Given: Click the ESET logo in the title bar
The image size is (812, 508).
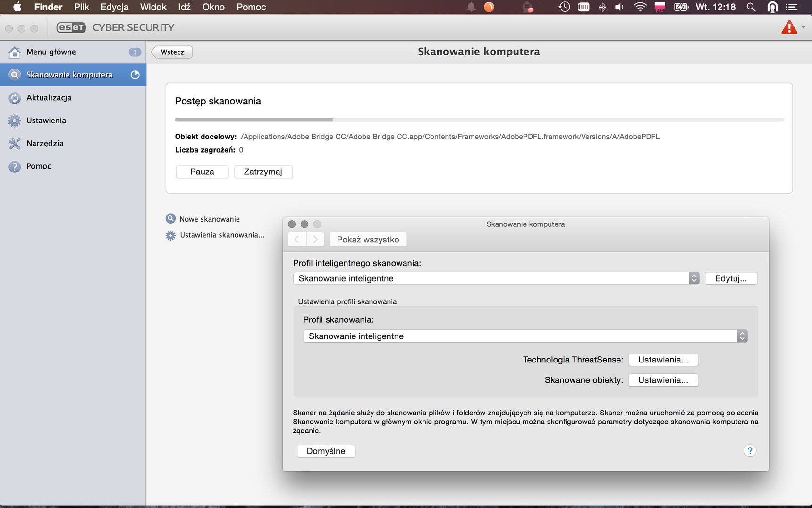Looking at the screenshot, I should [x=71, y=27].
